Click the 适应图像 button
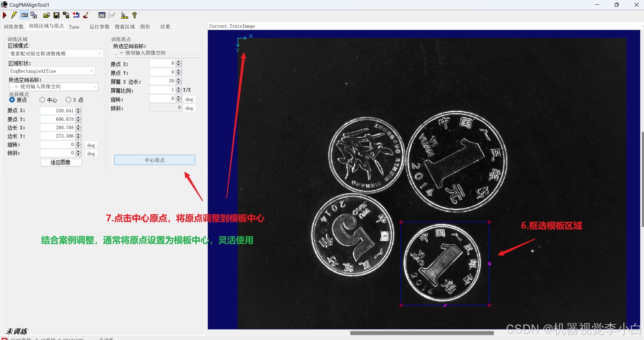Image resolution: width=644 pixels, height=340 pixels. (61, 162)
